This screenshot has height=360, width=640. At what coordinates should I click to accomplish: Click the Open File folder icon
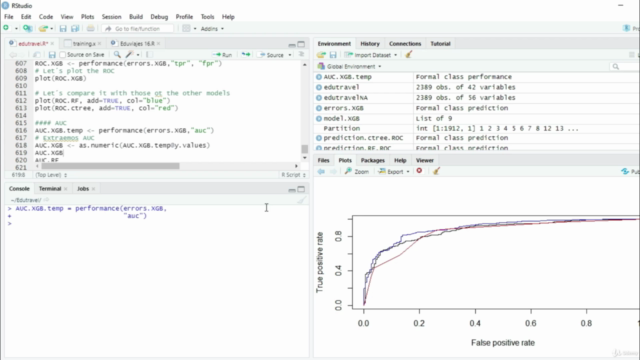click(43, 29)
